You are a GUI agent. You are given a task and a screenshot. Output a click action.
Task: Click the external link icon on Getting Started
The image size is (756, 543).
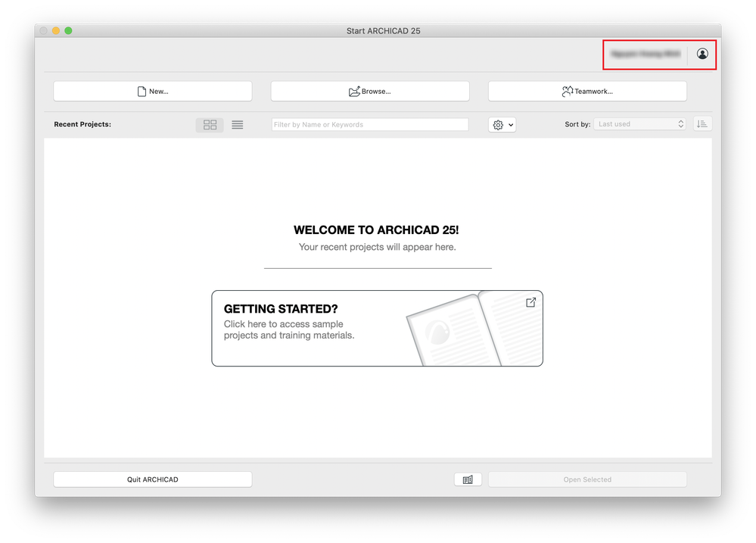pos(530,303)
